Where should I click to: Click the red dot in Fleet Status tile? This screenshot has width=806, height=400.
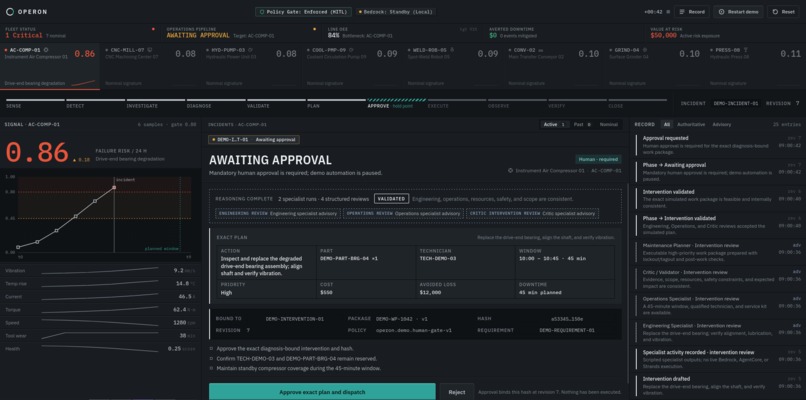coord(153,29)
